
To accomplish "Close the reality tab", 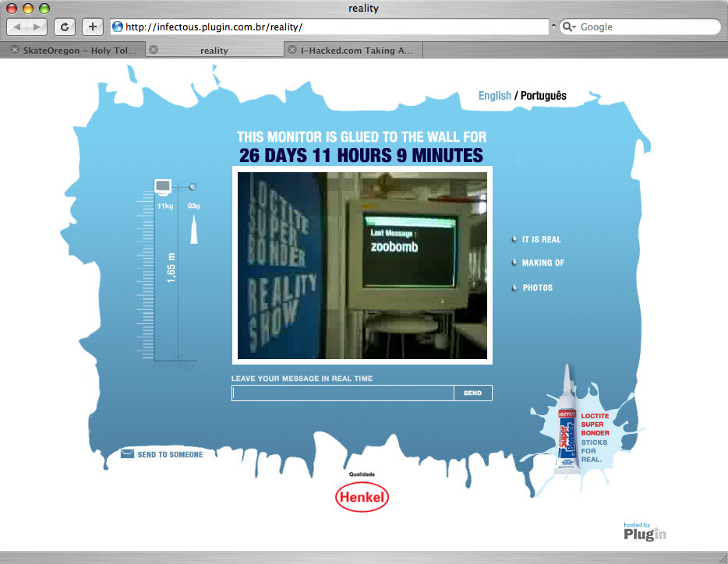I will click(154, 50).
